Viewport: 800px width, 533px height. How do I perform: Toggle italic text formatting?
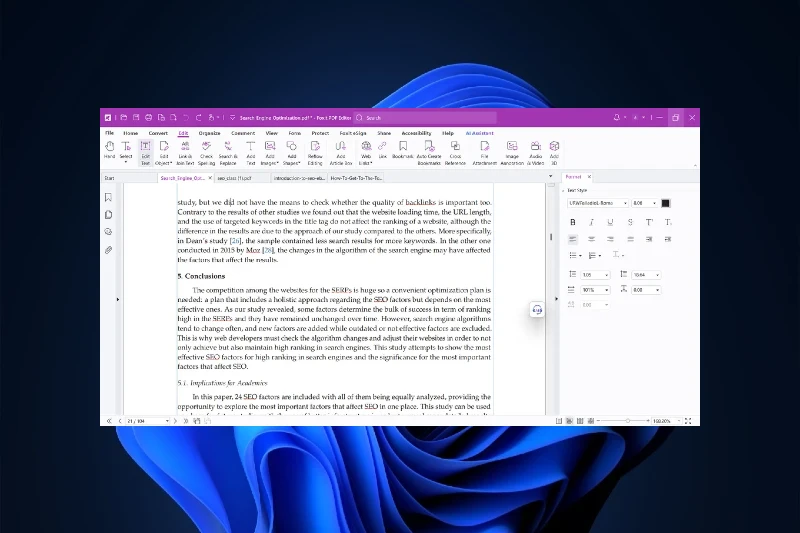[591, 222]
